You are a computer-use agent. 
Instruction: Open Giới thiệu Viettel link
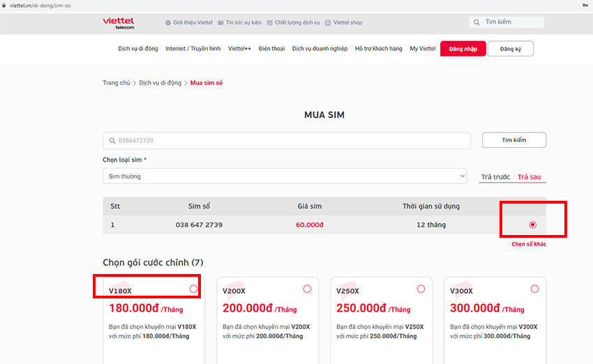193,23
